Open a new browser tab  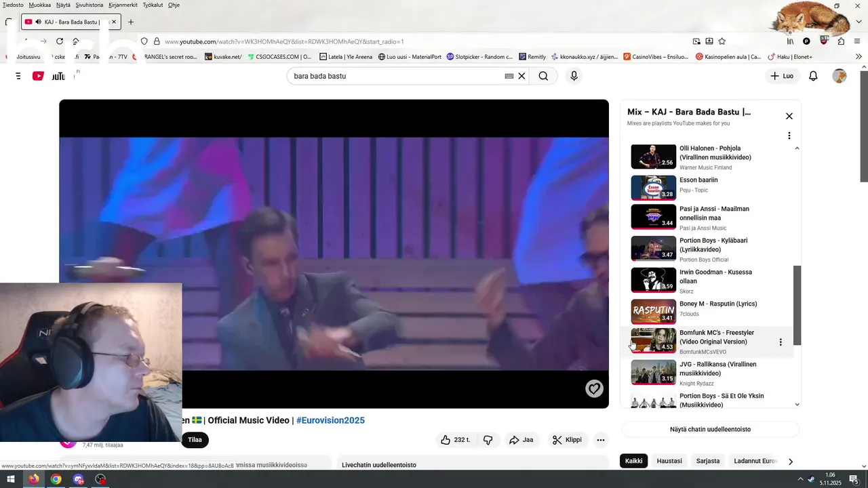pos(131,22)
